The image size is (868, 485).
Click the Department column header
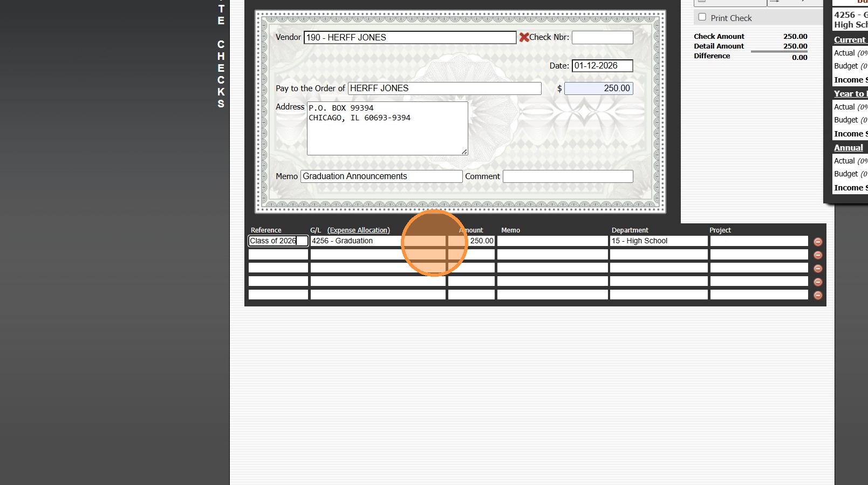pos(630,230)
